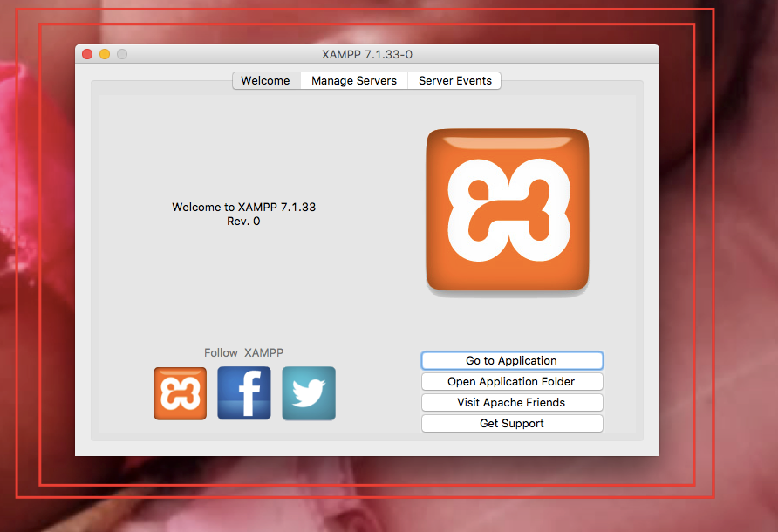778x532 pixels.
Task: Click the Welcome to XAMPP 7.1.33 text
Action: 243,207
